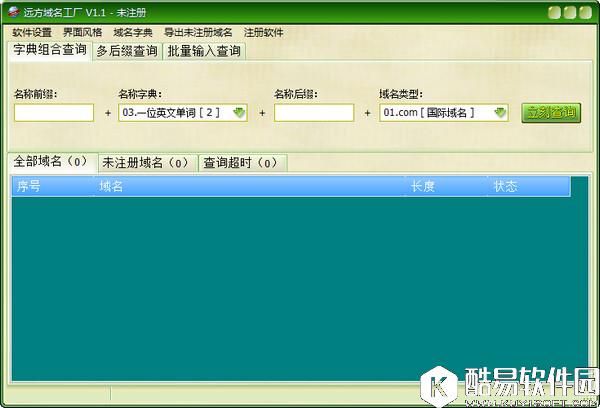The width and height of the screenshot is (600, 408).
Task: Switch to 字典组合查询 tab
Action: tap(50, 50)
